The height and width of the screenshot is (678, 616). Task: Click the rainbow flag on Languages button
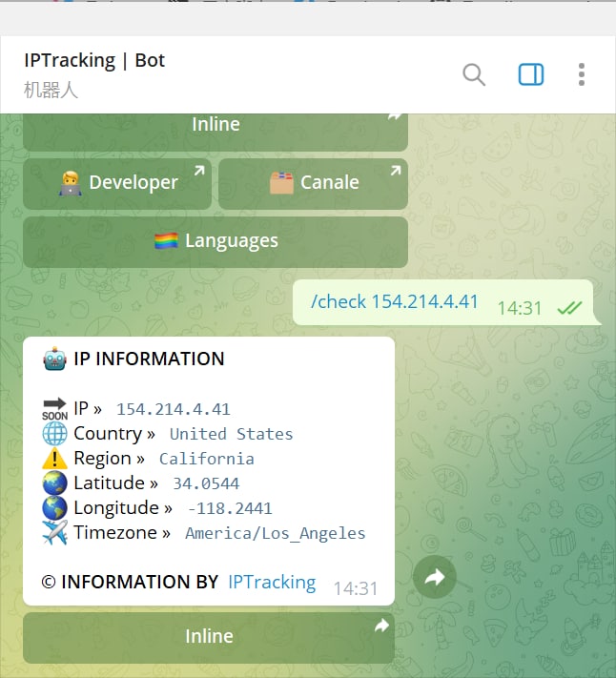pyautogui.click(x=166, y=241)
